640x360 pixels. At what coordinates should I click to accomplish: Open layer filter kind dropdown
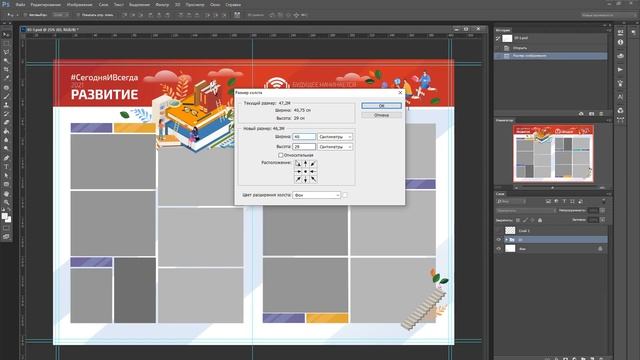click(x=511, y=202)
